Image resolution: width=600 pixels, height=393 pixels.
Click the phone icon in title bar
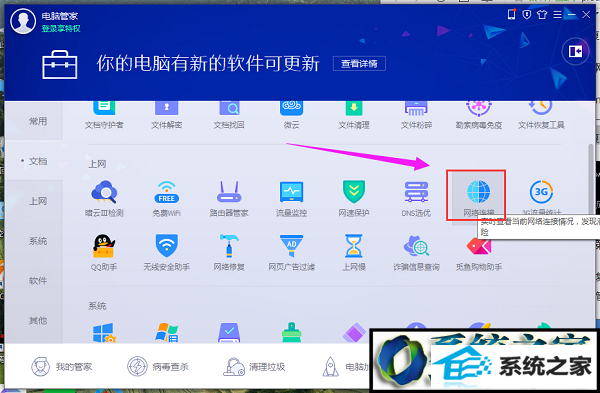pyautogui.click(x=511, y=15)
